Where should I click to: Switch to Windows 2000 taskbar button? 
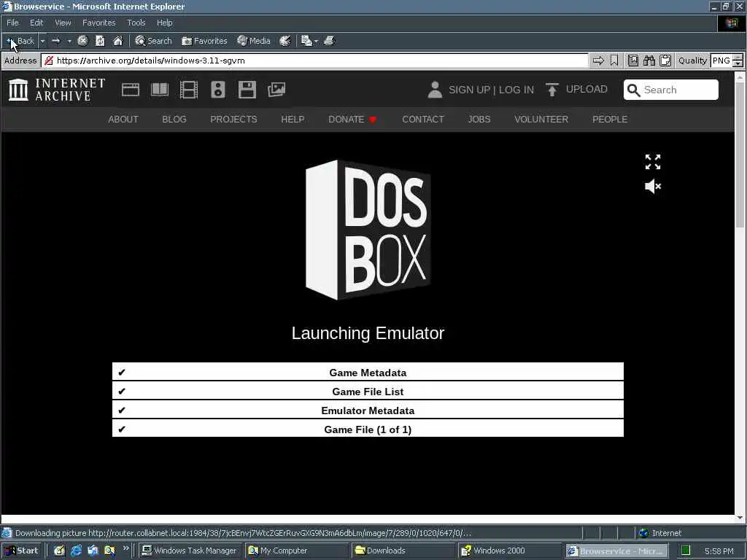[x=511, y=551]
